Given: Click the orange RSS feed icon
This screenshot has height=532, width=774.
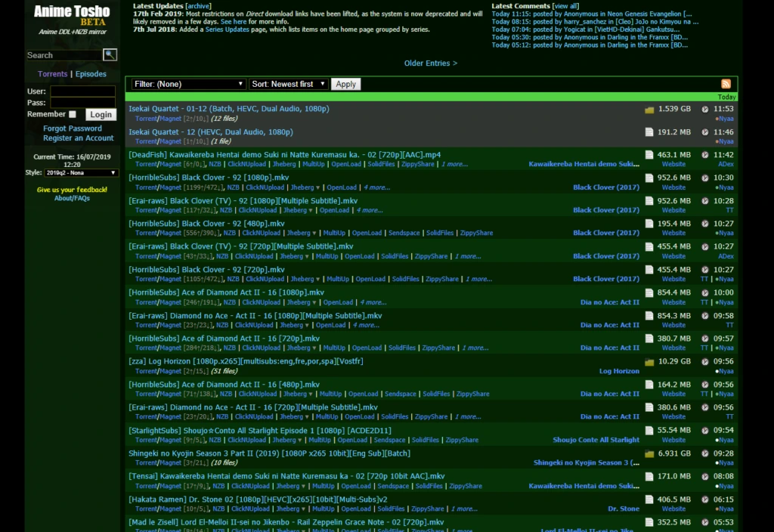Looking at the screenshot, I should pyautogui.click(x=726, y=84).
